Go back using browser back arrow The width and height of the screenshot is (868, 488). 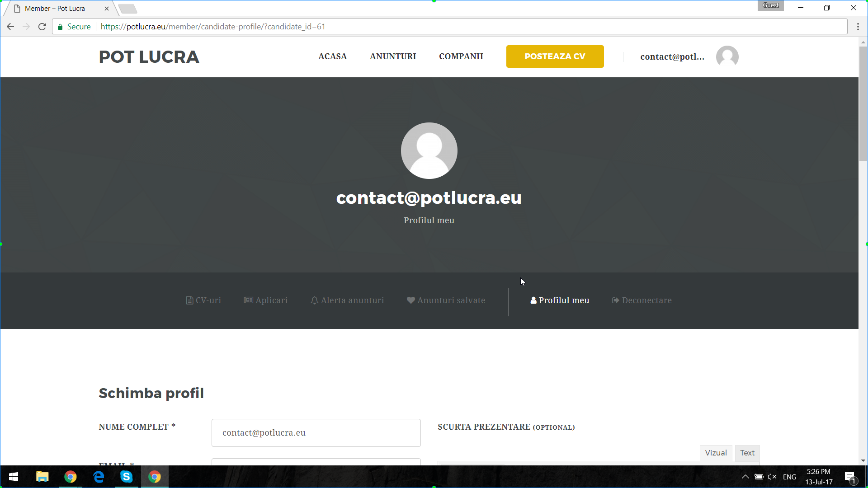[x=10, y=27]
